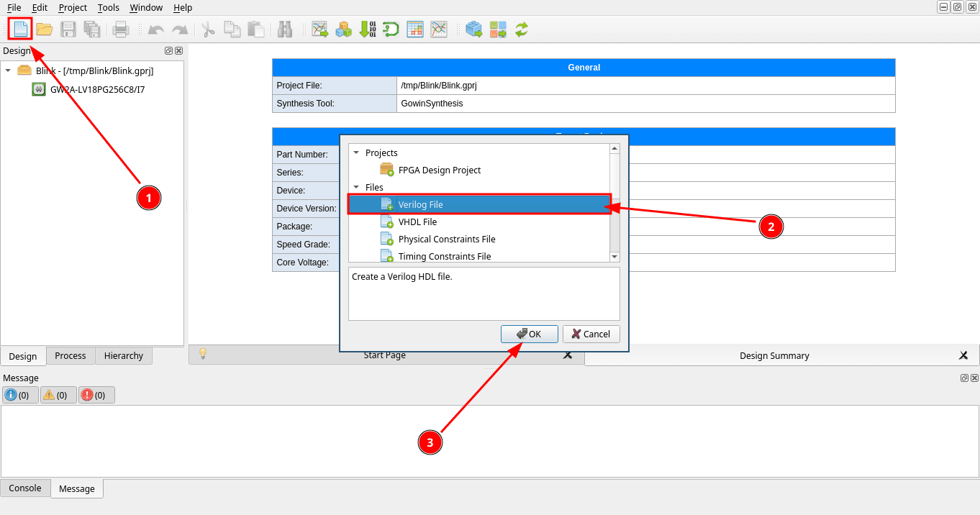
Task: Select the Design tab at panel bottom
Action: [x=23, y=356]
